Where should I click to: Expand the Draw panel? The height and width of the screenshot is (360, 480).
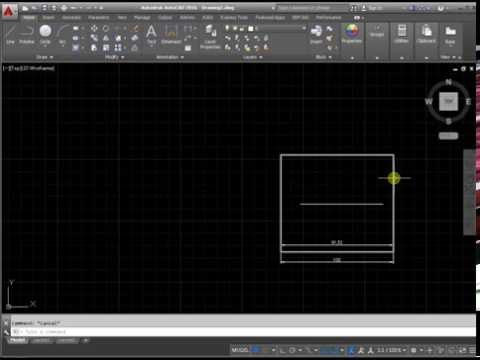[x=44, y=57]
